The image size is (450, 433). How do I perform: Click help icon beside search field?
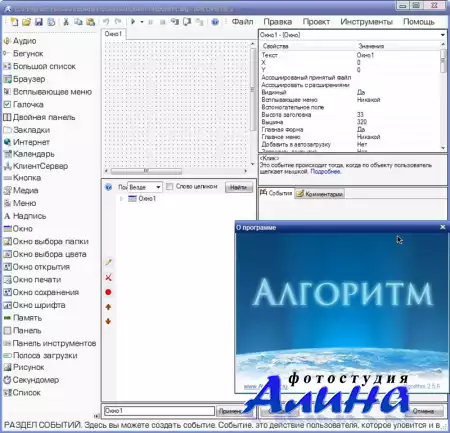click(x=108, y=187)
